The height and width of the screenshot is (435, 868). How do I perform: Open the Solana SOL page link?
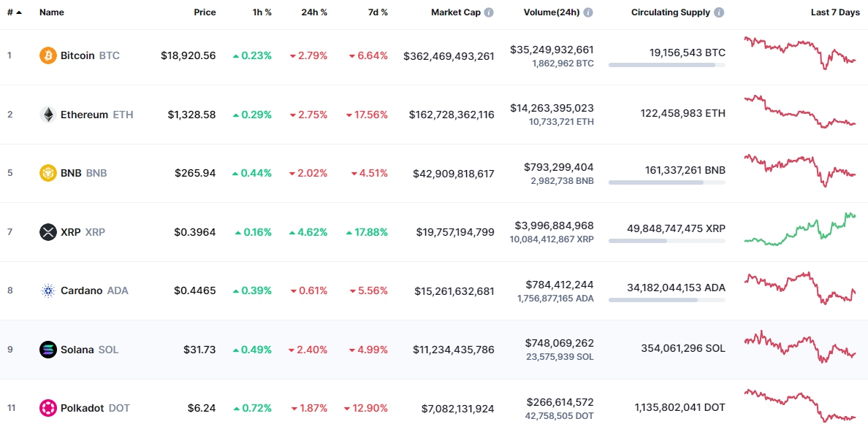[79, 350]
